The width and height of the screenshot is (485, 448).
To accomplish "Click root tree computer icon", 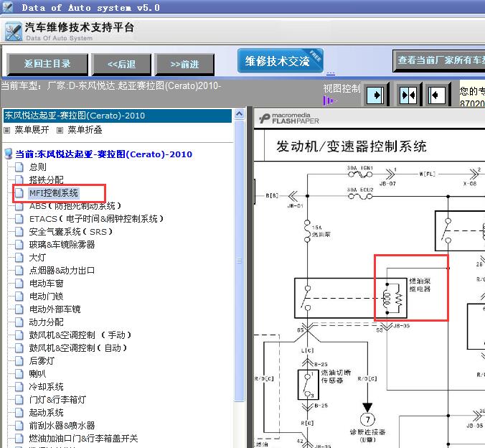I will [9, 154].
